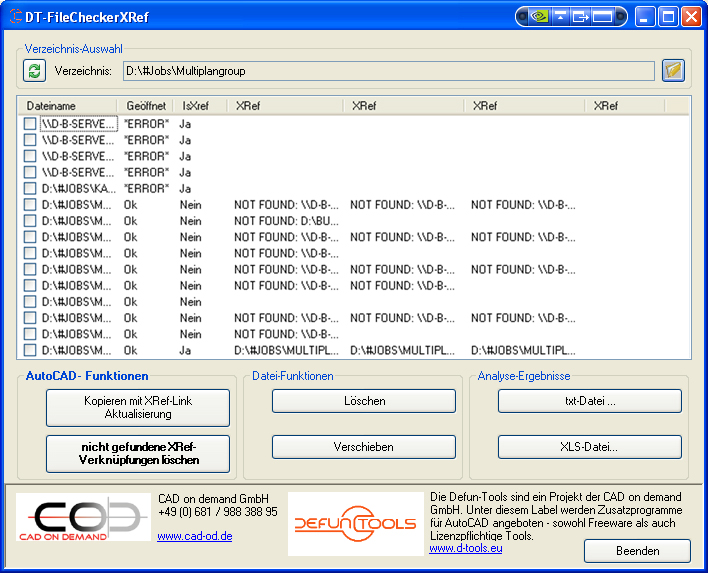Click the NOT FOUND: D:\BU... cell

click(x=286, y=221)
